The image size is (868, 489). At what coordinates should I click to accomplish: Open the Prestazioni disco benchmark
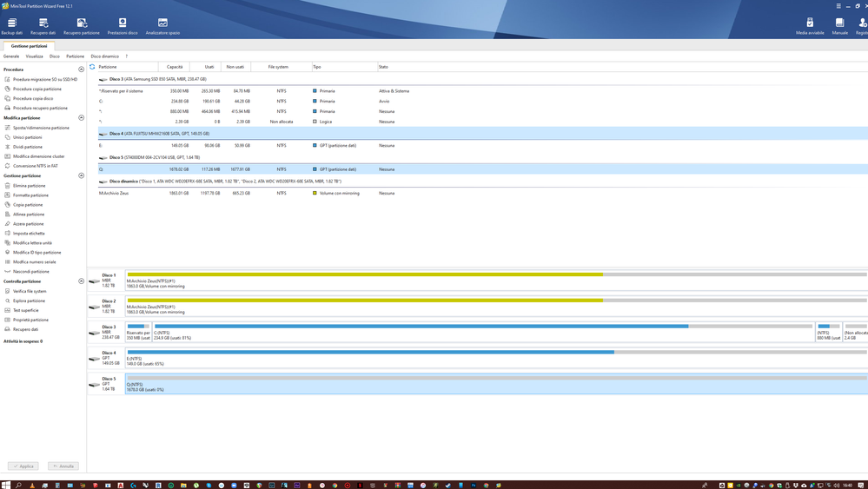pos(123,26)
